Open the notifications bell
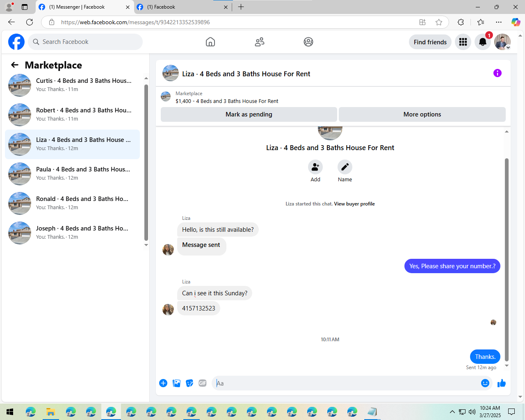525x420 pixels. point(483,42)
